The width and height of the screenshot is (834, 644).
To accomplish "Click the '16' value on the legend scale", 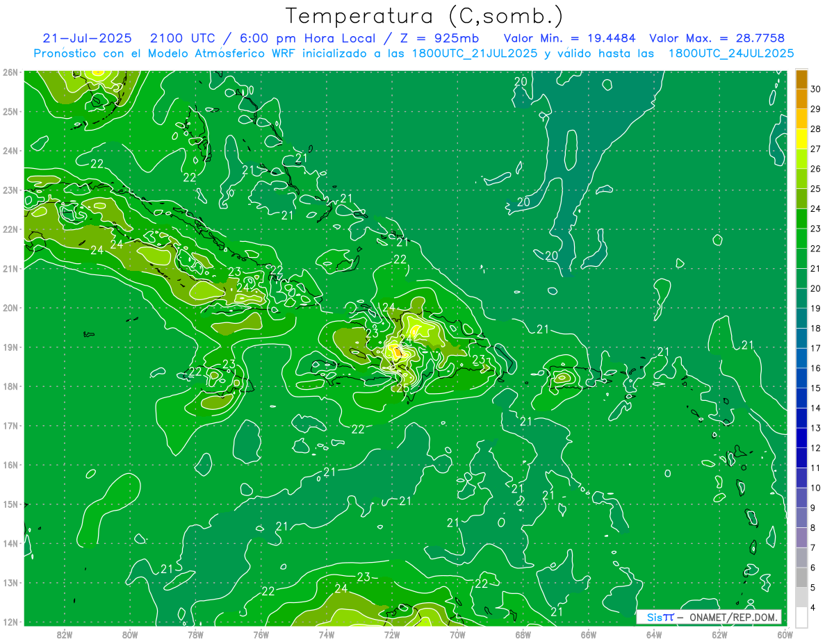I will (816, 368).
